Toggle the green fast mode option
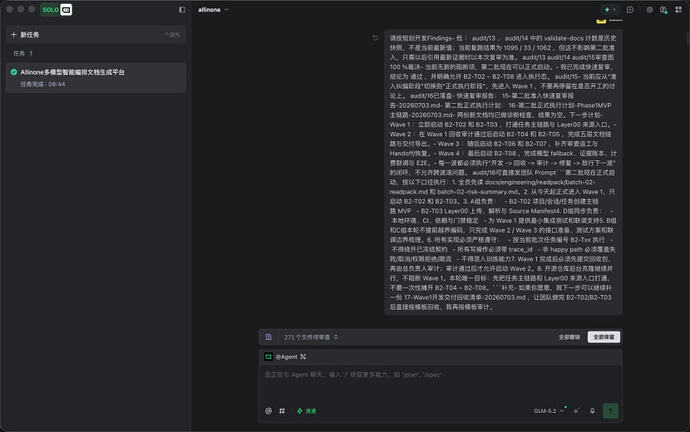 (307, 411)
